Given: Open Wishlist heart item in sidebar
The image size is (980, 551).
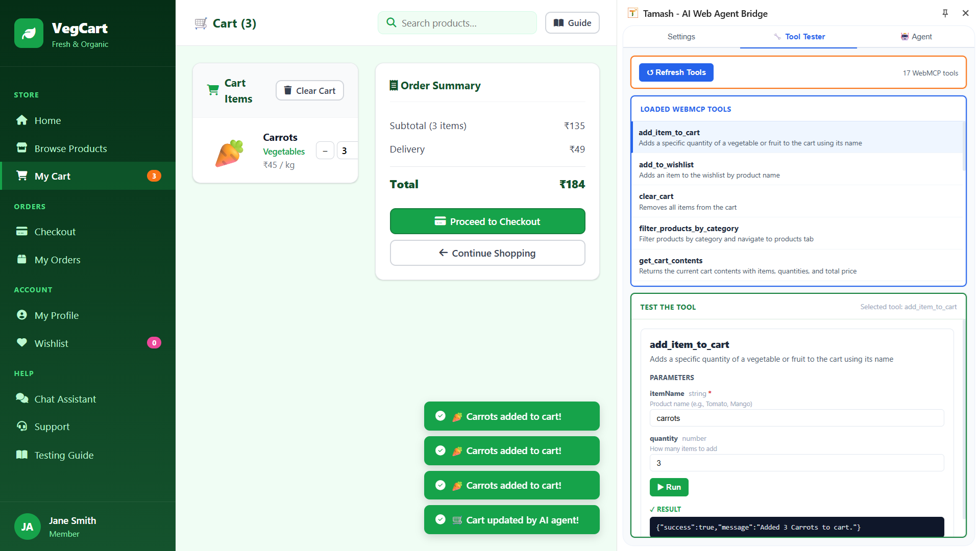Looking at the screenshot, I should (x=51, y=343).
